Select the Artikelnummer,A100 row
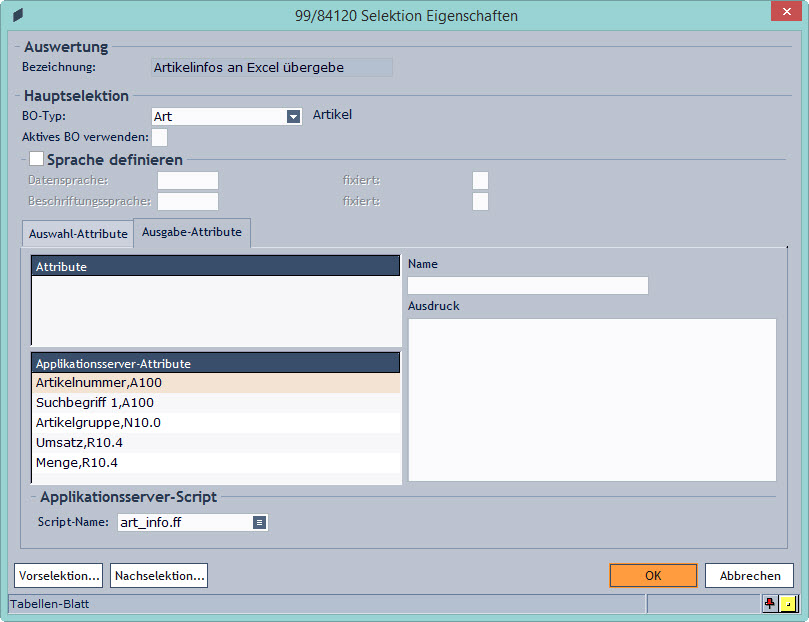The width and height of the screenshot is (809, 622). pos(216,383)
